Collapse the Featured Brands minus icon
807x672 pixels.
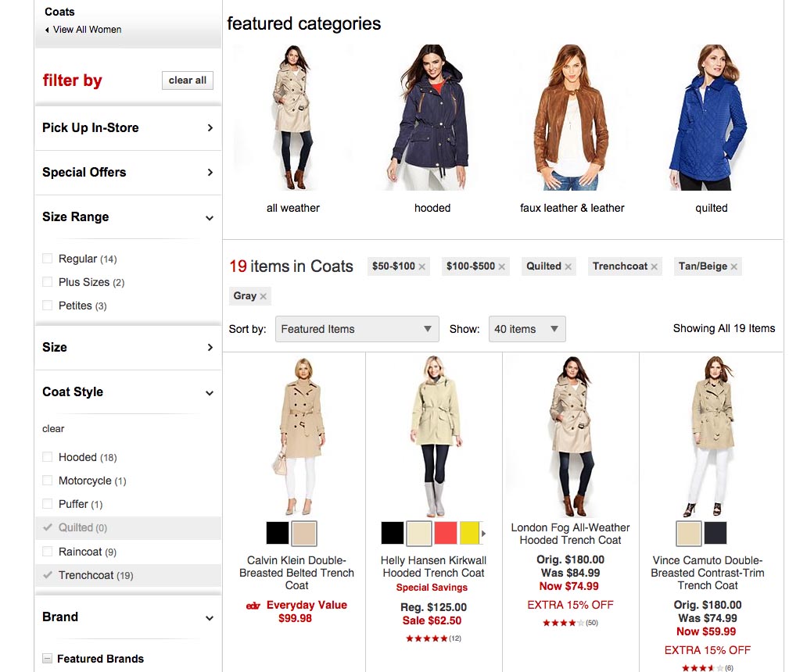click(47, 659)
